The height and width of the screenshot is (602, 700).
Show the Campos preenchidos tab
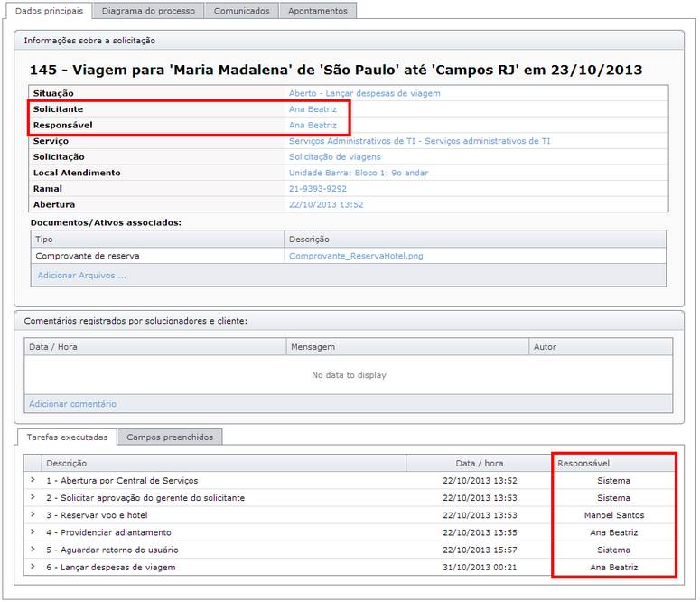[x=170, y=437]
